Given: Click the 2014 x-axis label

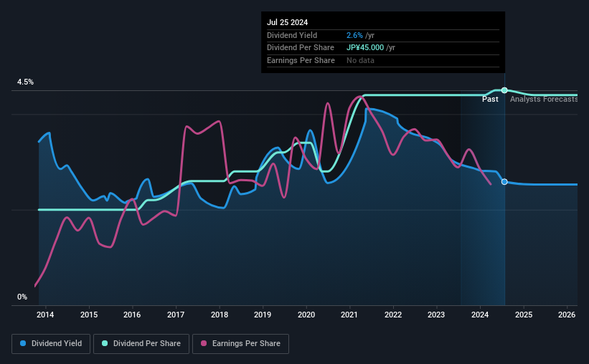Looking at the screenshot, I should (45, 315).
